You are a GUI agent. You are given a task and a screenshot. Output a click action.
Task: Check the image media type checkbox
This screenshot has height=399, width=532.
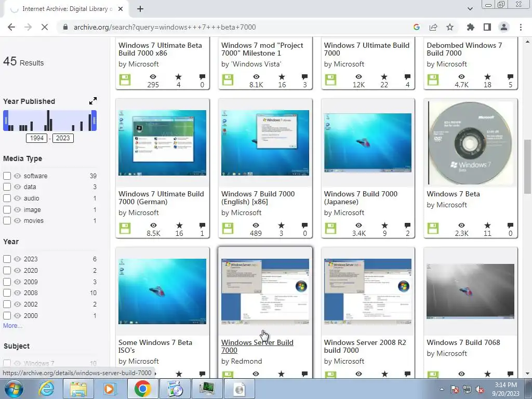tap(7, 209)
